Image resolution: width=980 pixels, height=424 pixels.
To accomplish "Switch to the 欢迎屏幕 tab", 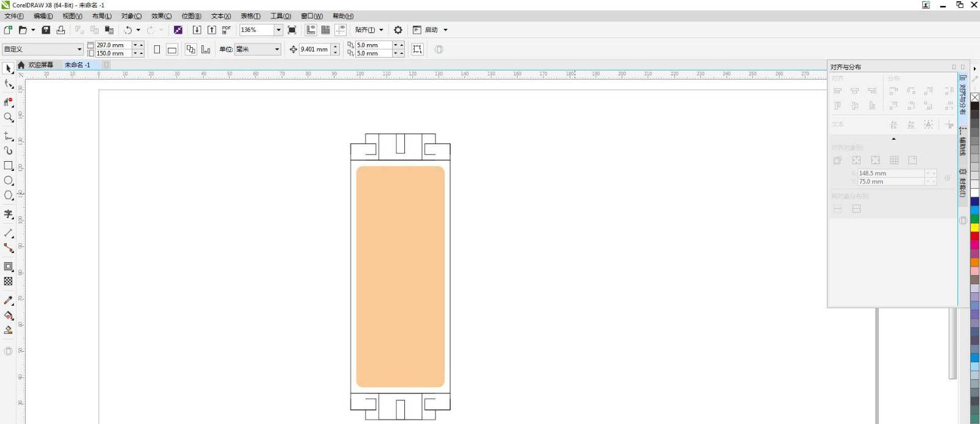I will point(40,65).
